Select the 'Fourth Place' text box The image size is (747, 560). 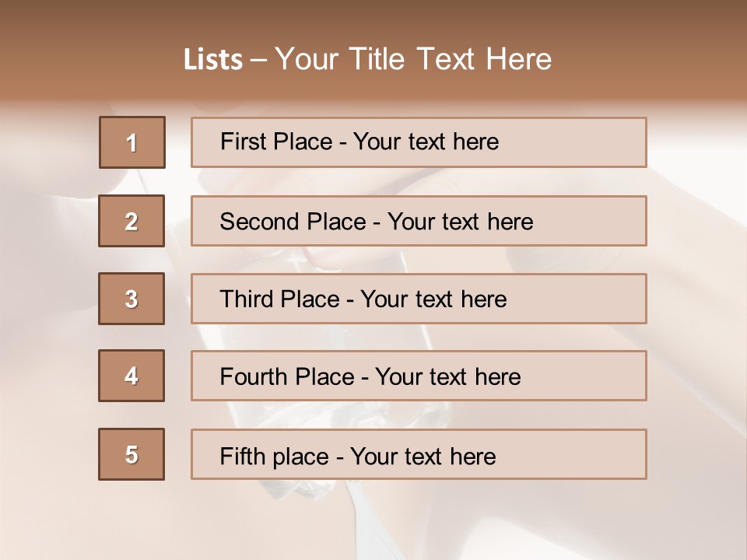[x=419, y=376]
